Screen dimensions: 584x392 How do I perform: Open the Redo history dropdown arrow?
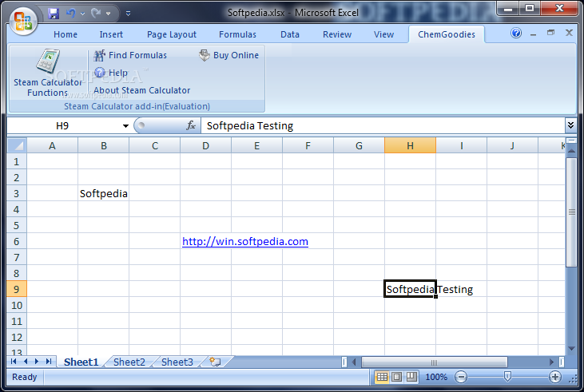pos(108,14)
